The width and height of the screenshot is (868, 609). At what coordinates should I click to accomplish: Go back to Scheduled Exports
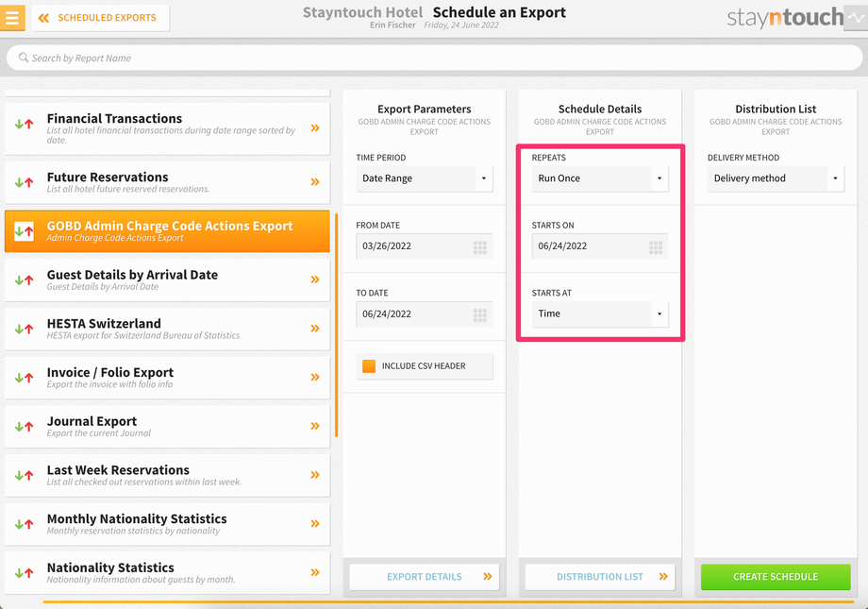point(100,18)
